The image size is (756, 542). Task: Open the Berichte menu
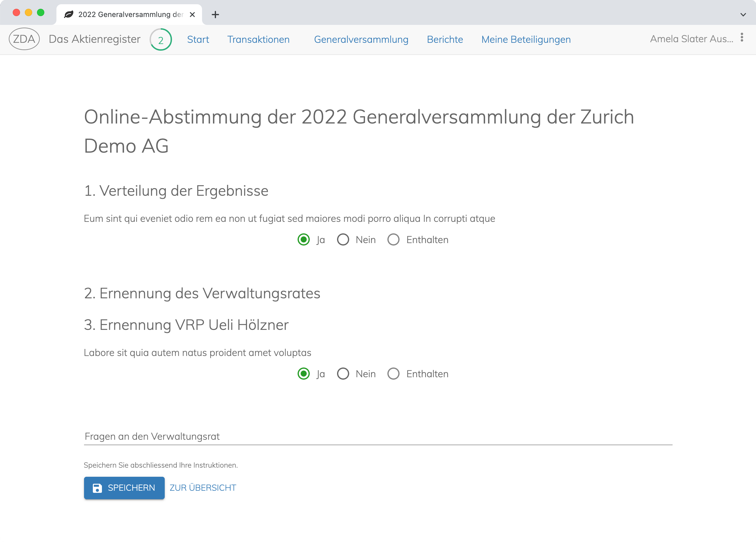tap(445, 39)
